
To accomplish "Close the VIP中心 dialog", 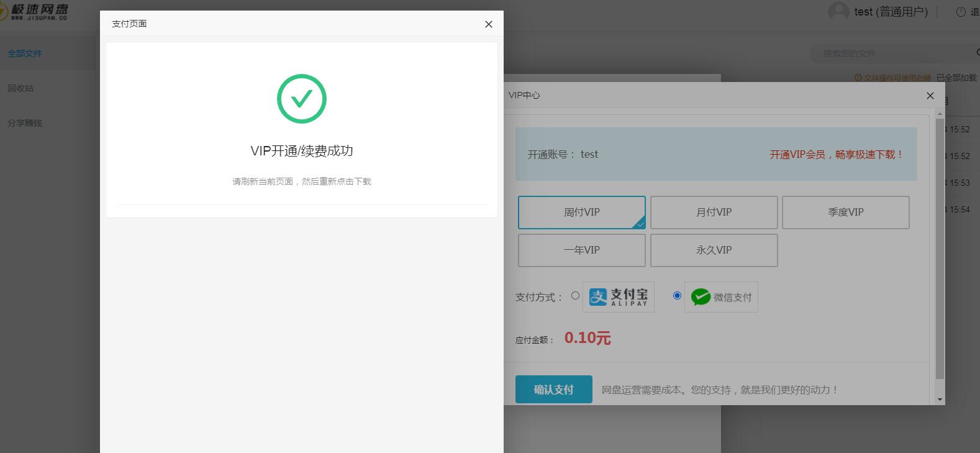I will 930,96.
